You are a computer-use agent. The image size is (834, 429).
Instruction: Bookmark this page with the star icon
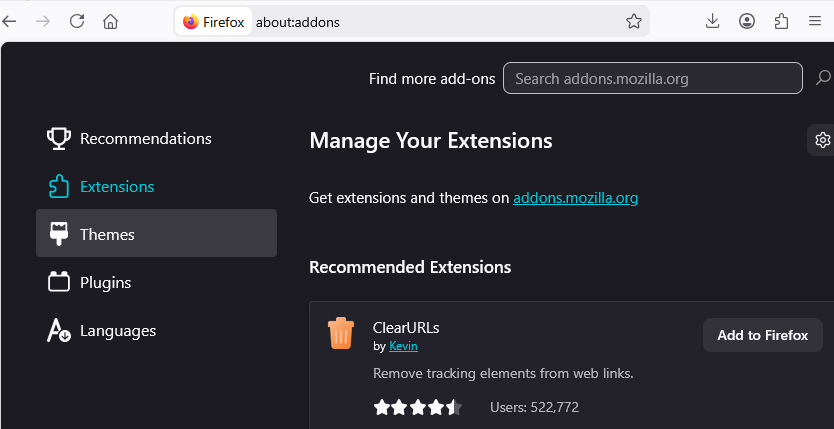(633, 22)
